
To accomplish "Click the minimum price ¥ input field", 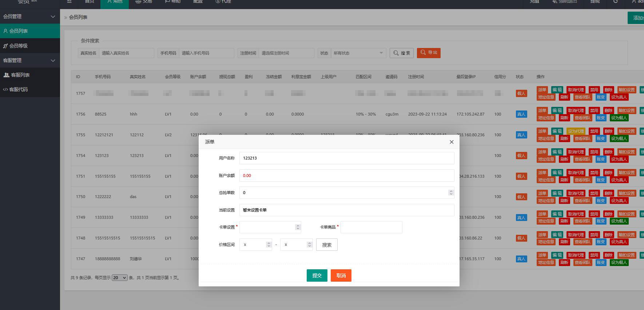I will click(x=254, y=245).
